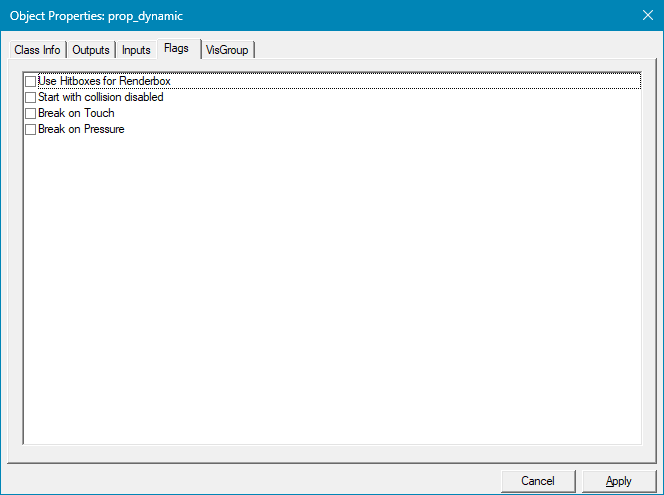The height and width of the screenshot is (495, 664).
Task: Click the 'Start with collision disabled' label text
Action: [x=100, y=98]
